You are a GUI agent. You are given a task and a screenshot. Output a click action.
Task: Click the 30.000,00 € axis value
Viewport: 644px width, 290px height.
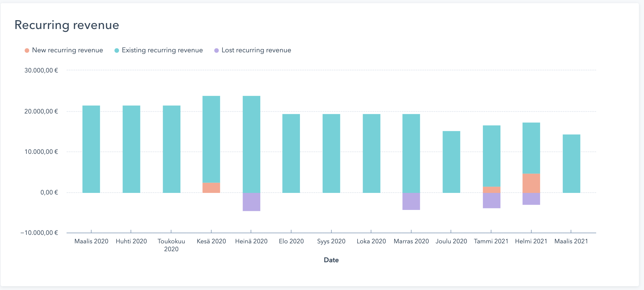(42, 70)
